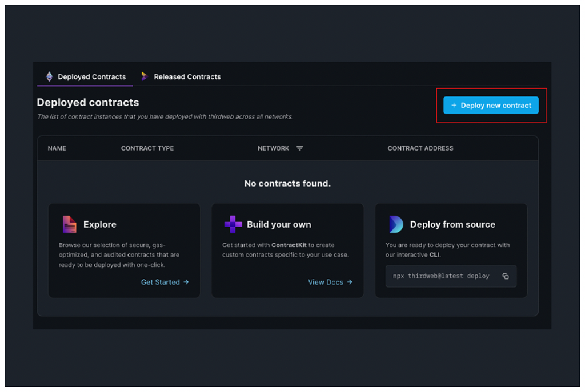
Task: Click the red document Explore icon
Action: click(69, 224)
